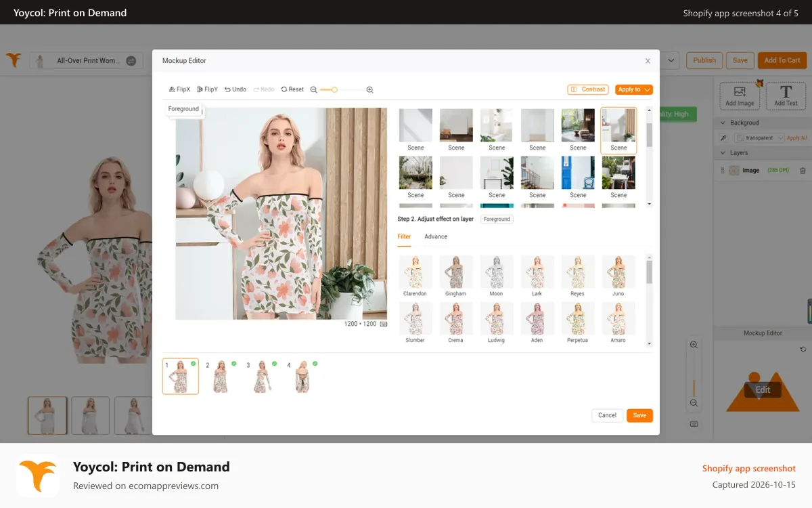Undo the last mockup edit
This screenshot has height=508, width=812.
pos(235,89)
